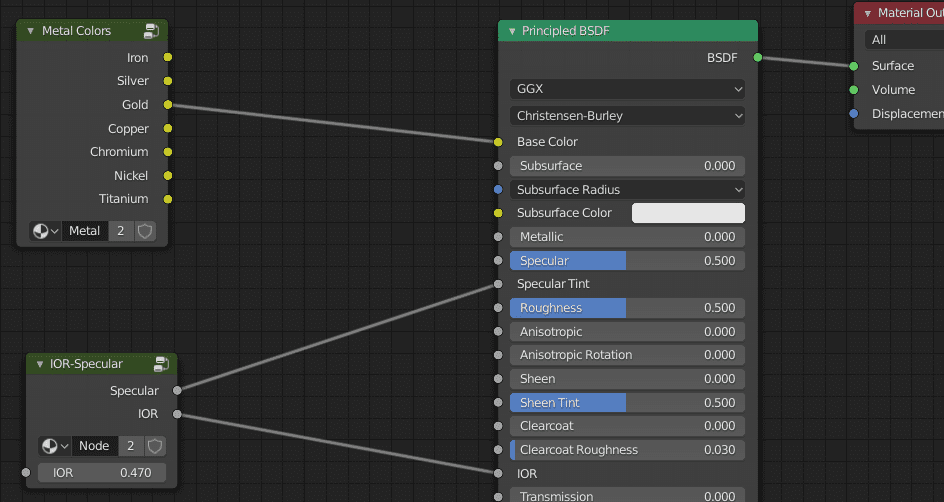
Task: Click the Sheen 0.000 field
Action: point(627,379)
